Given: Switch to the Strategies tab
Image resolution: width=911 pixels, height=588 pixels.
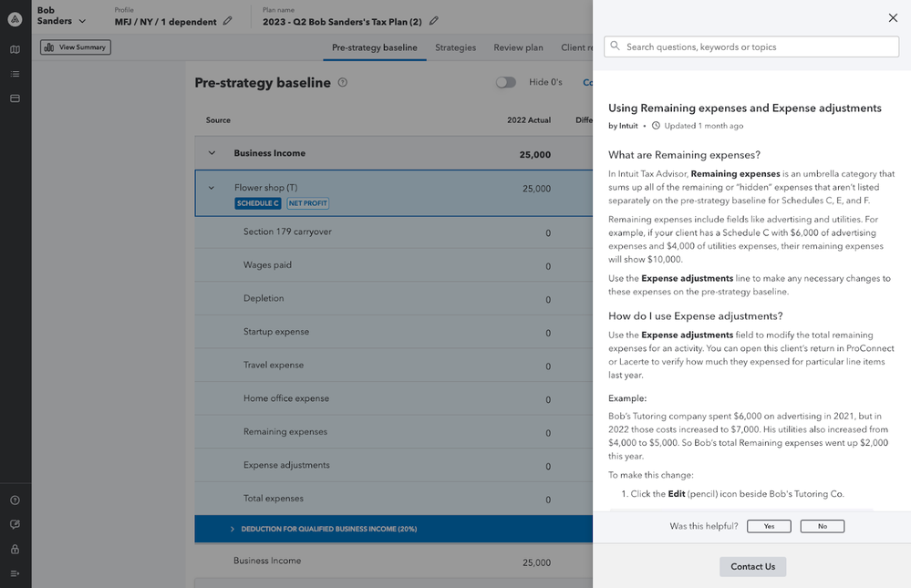Looking at the screenshot, I should pos(455,47).
